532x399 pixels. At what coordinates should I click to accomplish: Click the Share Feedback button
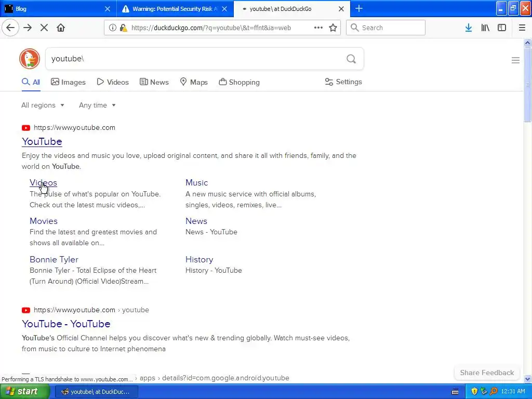pyautogui.click(x=487, y=373)
